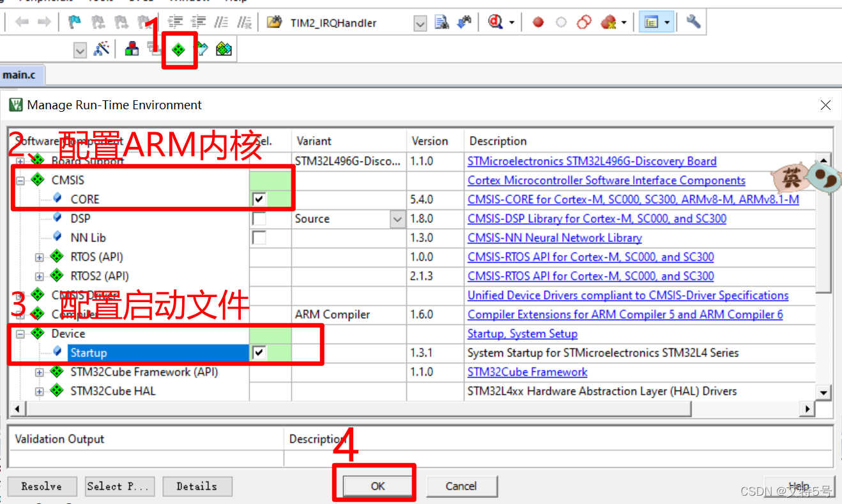The image size is (842, 504).
Task: Click the uncomment selection toolbar icon
Action: (x=243, y=22)
